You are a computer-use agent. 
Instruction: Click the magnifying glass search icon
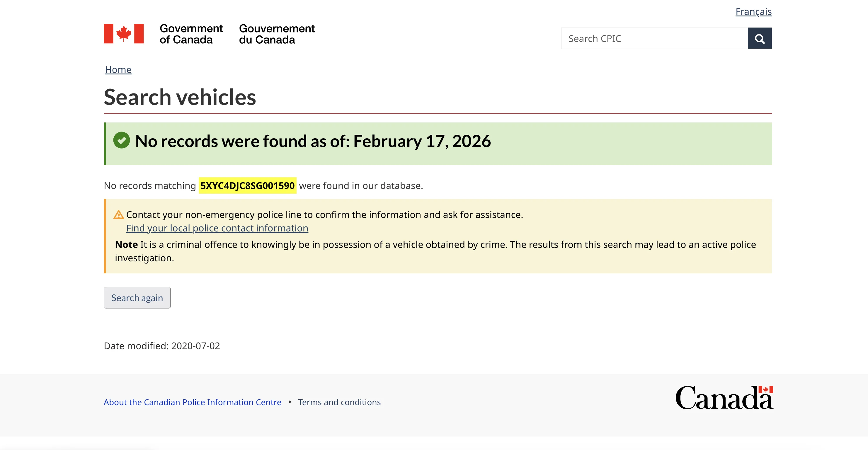click(x=759, y=38)
